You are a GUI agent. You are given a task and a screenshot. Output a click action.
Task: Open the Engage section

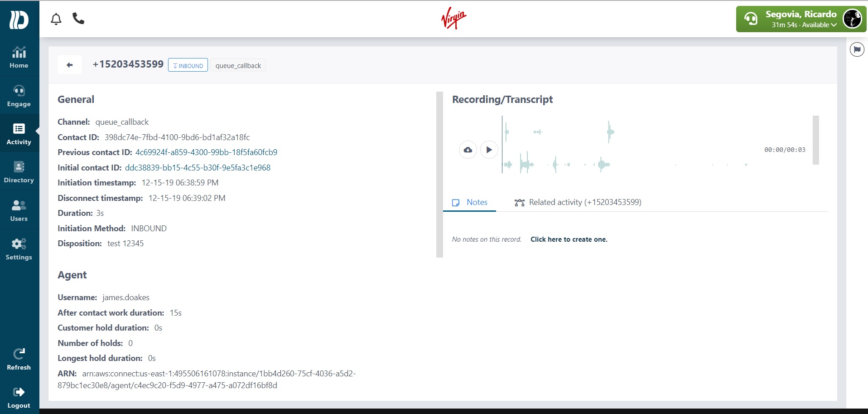click(x=19, y=96)
